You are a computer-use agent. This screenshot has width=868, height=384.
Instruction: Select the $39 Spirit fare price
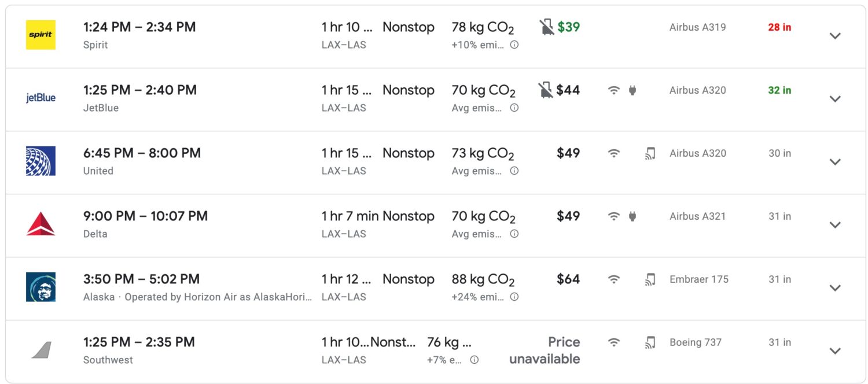[568, 27]
